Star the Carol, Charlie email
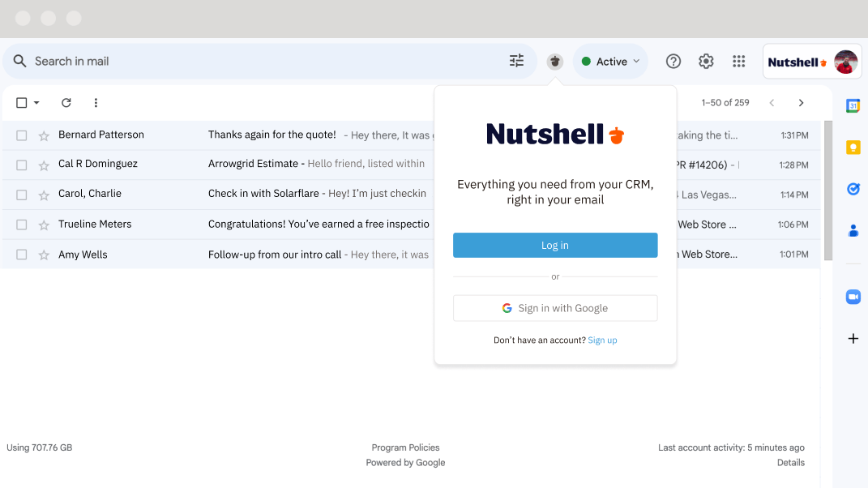Screen dimensions: 868x488 tap(43, 194)
